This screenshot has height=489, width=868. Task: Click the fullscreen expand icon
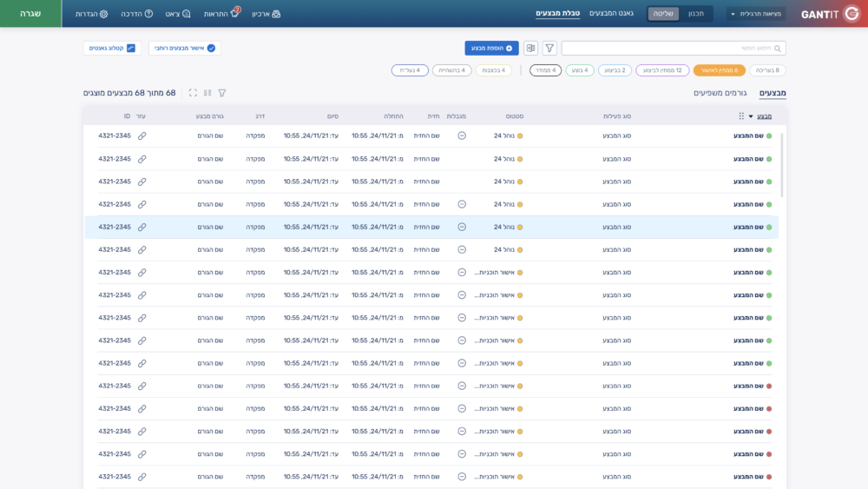(x=193, y=93)
